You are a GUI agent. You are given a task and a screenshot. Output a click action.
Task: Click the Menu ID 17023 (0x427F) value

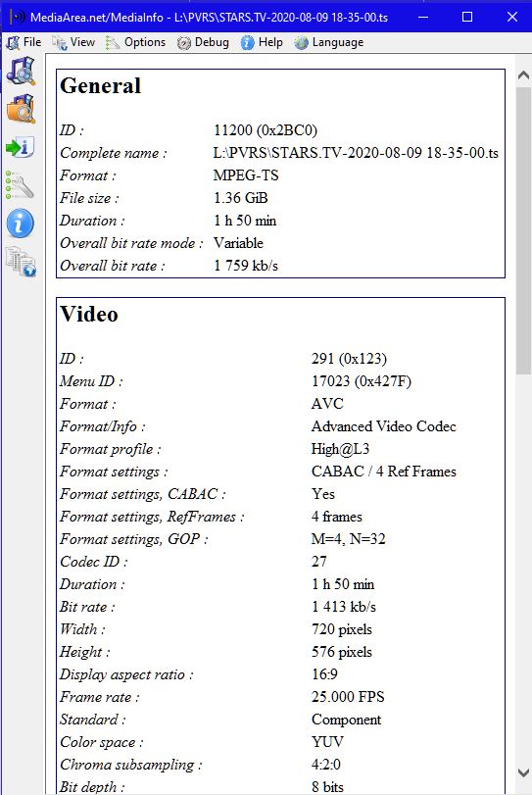coord(362,380)
